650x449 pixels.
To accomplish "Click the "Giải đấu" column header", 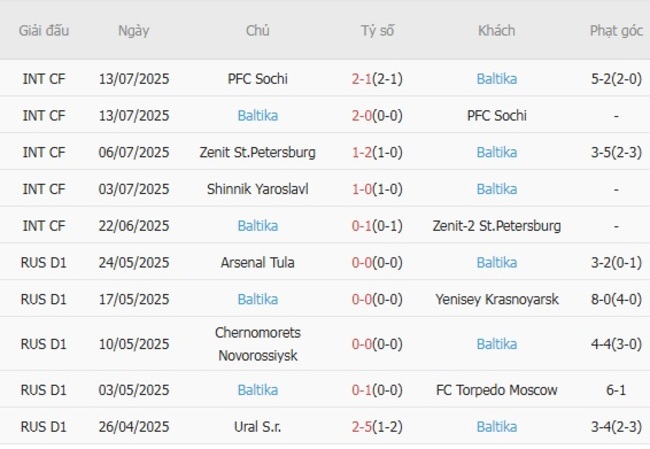I will (x=44, y=31).
